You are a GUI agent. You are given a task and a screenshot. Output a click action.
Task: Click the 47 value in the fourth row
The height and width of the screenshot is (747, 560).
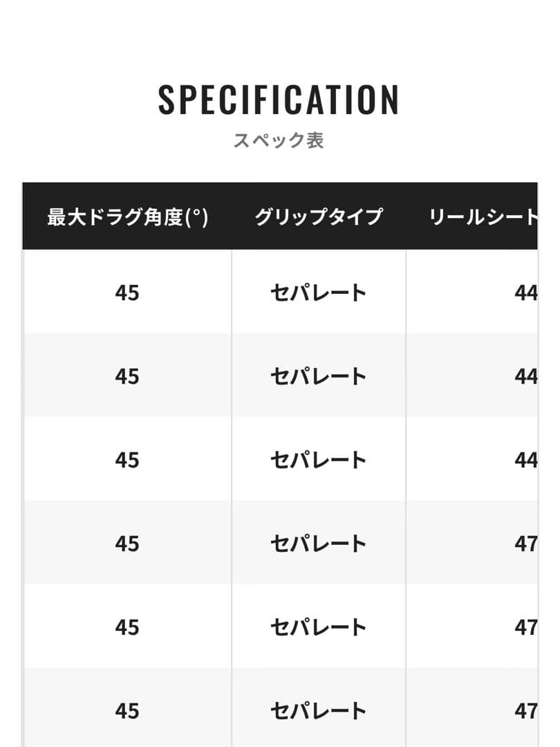tap(526, 544)
